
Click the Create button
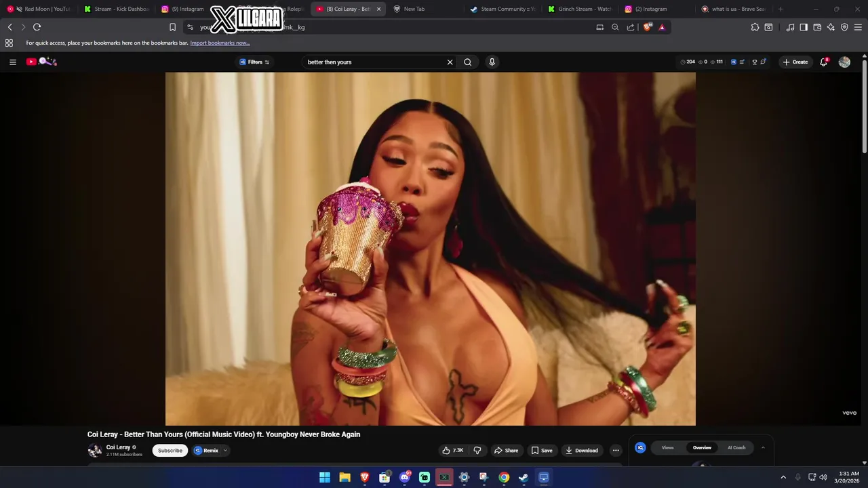click(x=795, y=62)
